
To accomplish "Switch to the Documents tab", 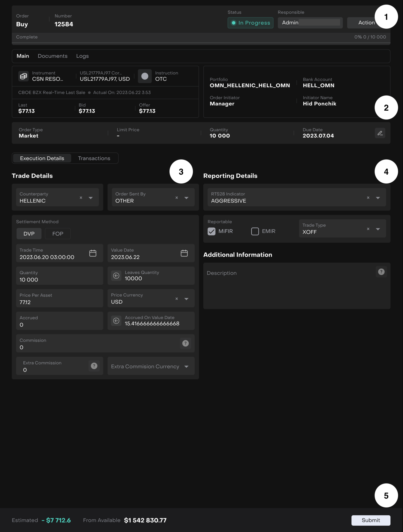I will (x=53, y=56).
